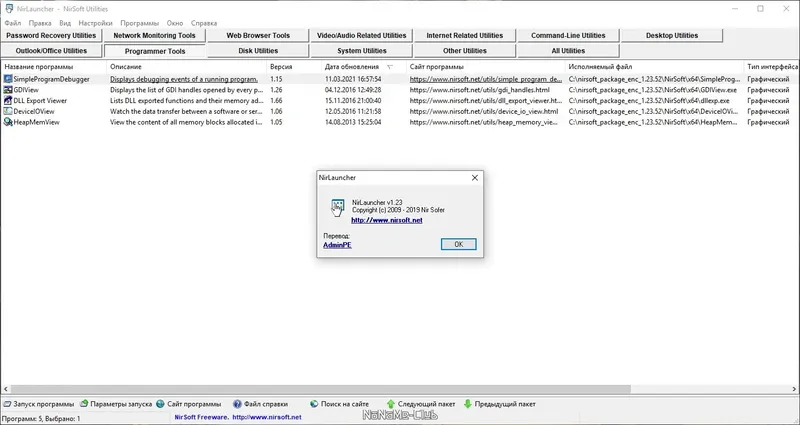Viewport: 800px width, 425px height.
Task: Open the Настройки menu
Action: (95, 23)
